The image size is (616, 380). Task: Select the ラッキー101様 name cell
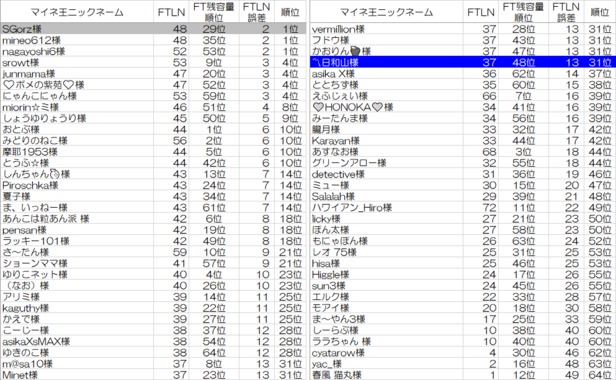coord(77,241)
